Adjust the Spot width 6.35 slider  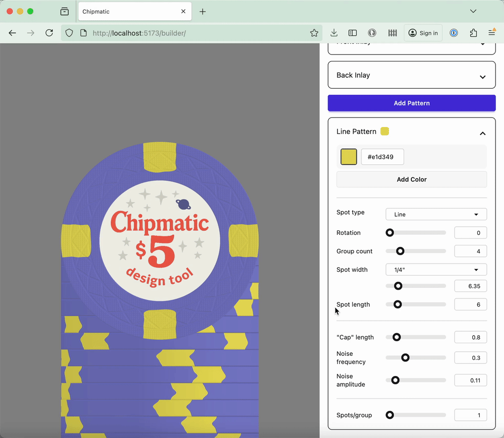(x=416, y=286)
